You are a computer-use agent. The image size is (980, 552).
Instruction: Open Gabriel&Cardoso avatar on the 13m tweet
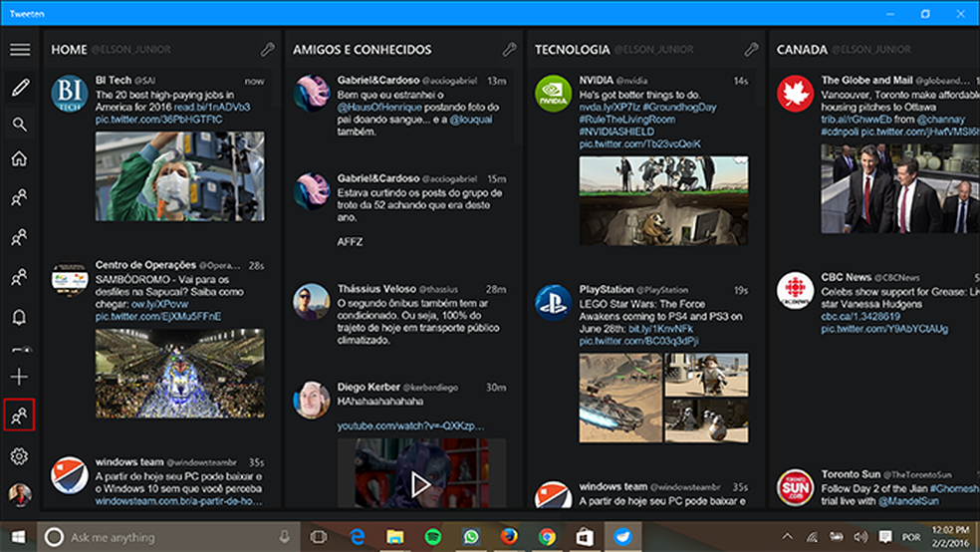pyautogui.click(x=312, y=94)
